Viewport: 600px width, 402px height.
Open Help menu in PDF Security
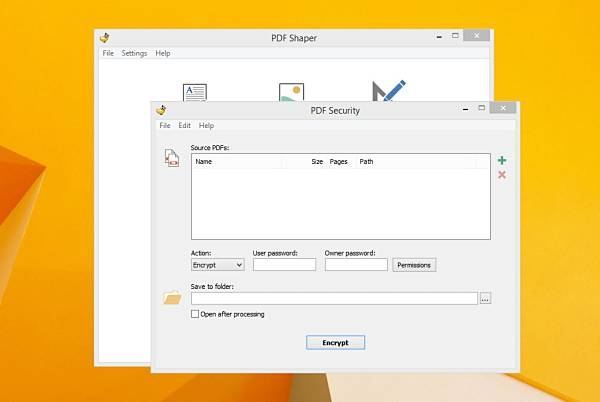click(x=206, y=125)
